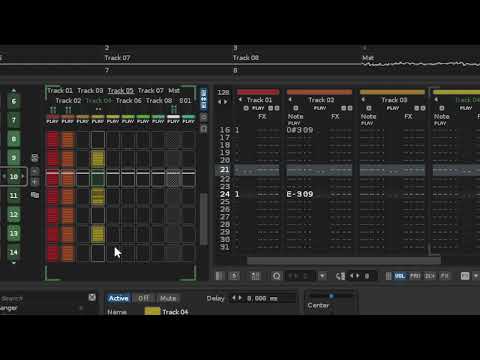This screenshot has height=360, width=480.
Task: Click column bars icon left of VOL
Action: click(388, 276)
